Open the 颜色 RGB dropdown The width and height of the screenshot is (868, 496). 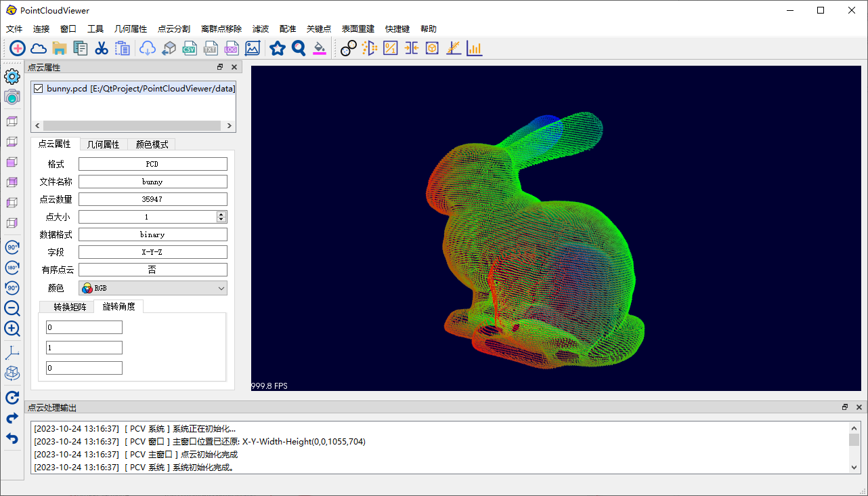(153, 288)
